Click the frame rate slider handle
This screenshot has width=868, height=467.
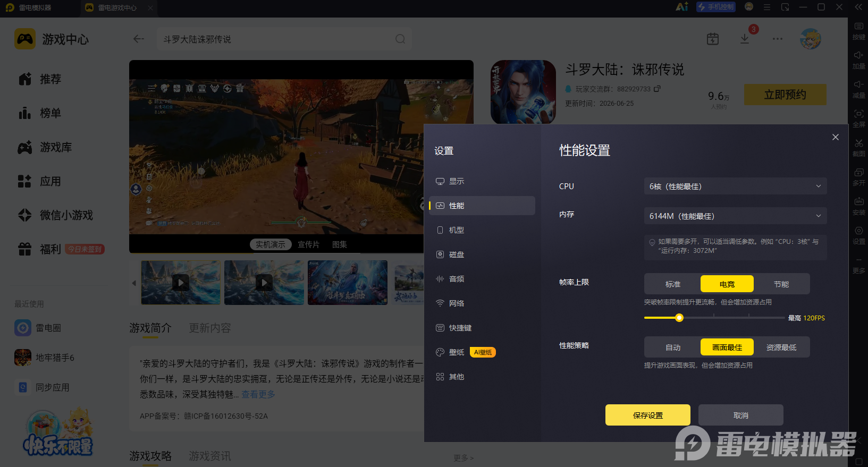679,318
